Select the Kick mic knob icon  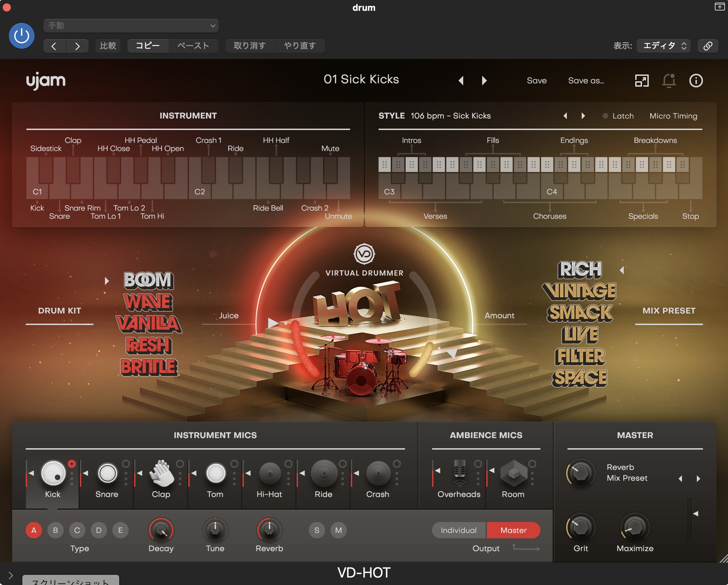pos(53,473)
